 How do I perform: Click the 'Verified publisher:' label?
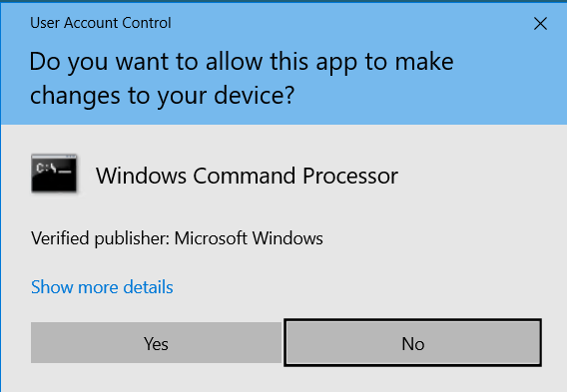tap(100, 238)
